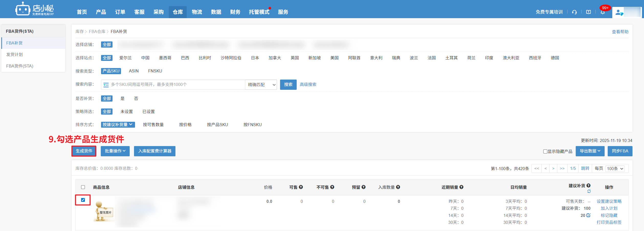Click help icon next to 近期销量 header

(x=461, y=187)
